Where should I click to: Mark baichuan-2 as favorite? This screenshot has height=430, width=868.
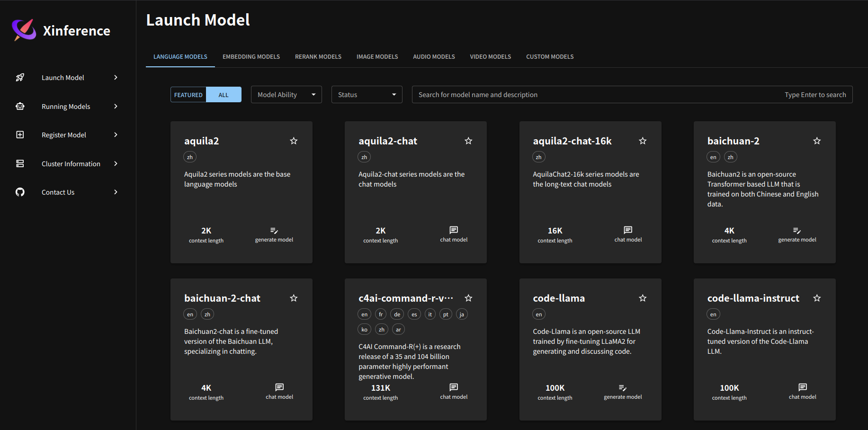pyautogui.click(x=817, y=141)
